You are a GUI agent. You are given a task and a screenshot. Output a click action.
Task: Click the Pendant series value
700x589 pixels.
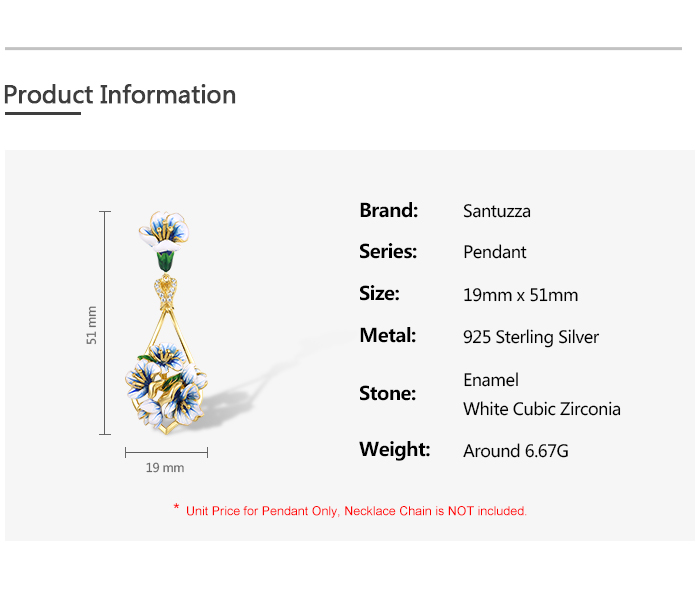click(x=495, y=252)
